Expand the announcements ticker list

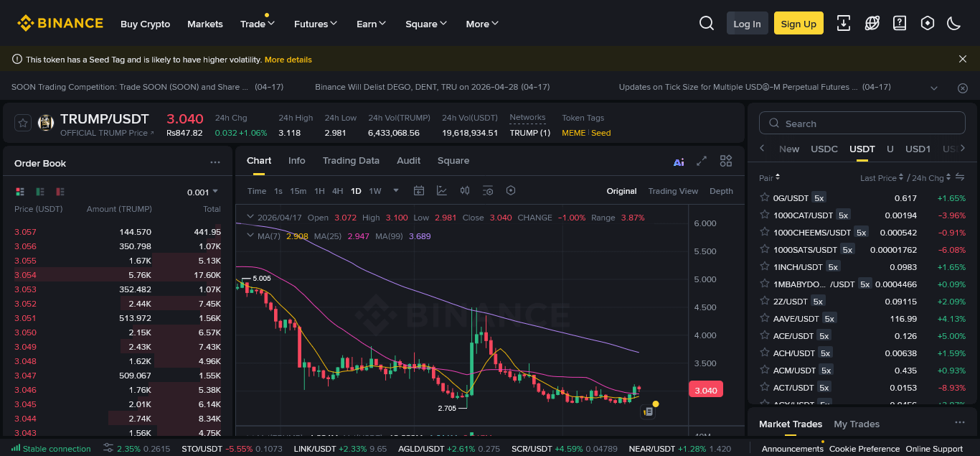coord(934,88)
